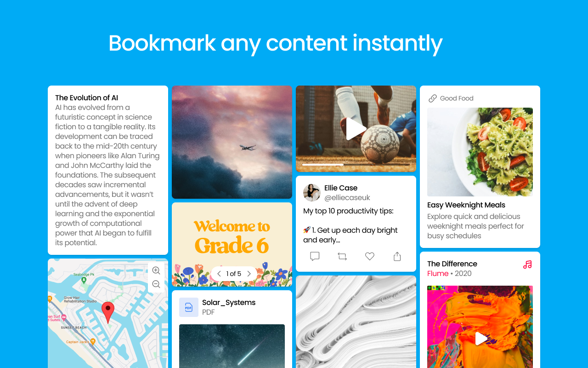The height and width of the screenshot is (368, 588).
Task: Click the reply comment icon on Ellie's post
Action: (315, 256)
